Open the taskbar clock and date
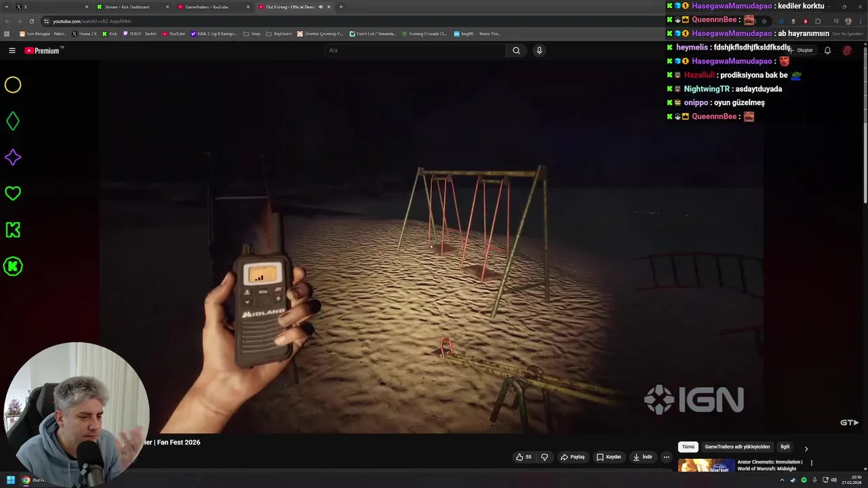 click(x=851, y=480)
